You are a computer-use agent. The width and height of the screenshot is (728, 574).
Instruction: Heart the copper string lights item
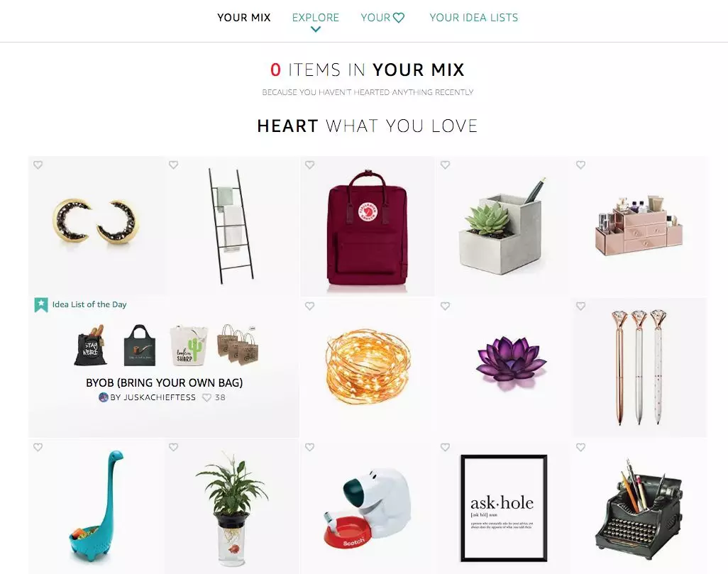pos(309,306)
